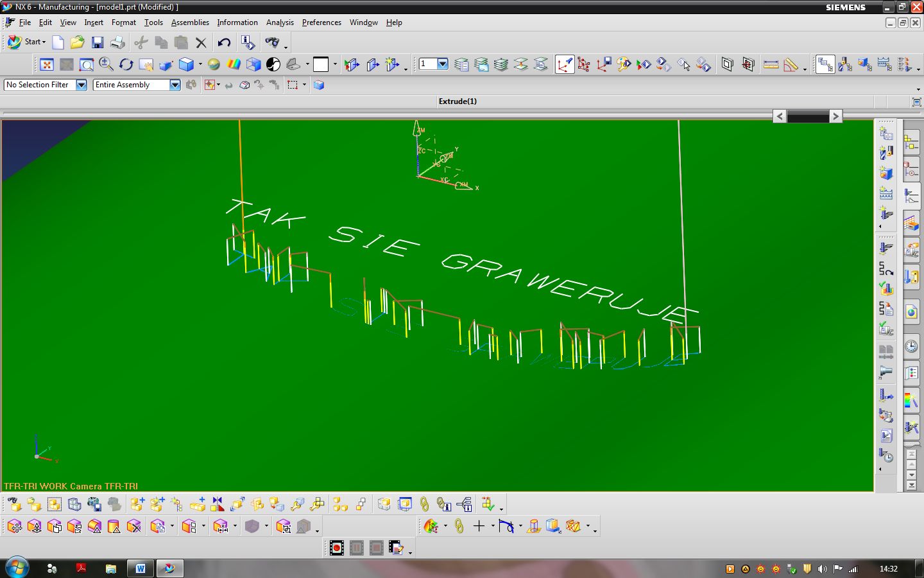Image resolution: width=924 pixels, height=578 pixels.
Task: Switch to Machining Method View
Action: point(885,64)
